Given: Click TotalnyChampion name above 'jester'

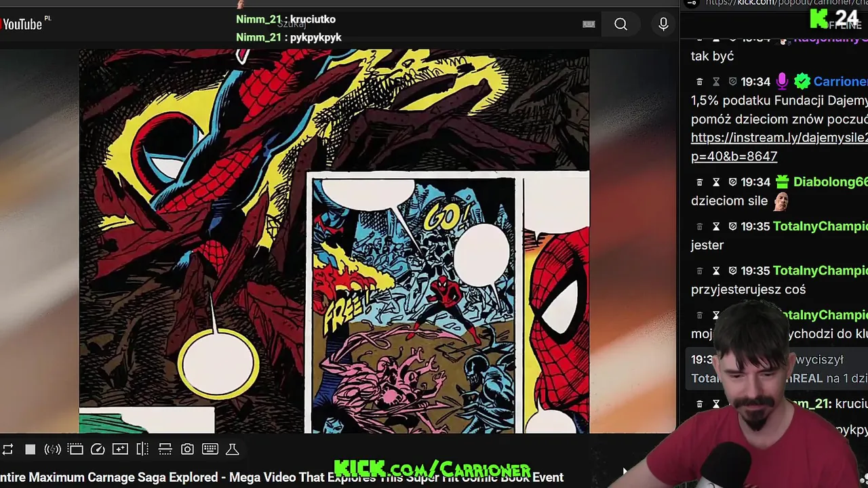Looking at the screenshot, I should pos(821,226).
